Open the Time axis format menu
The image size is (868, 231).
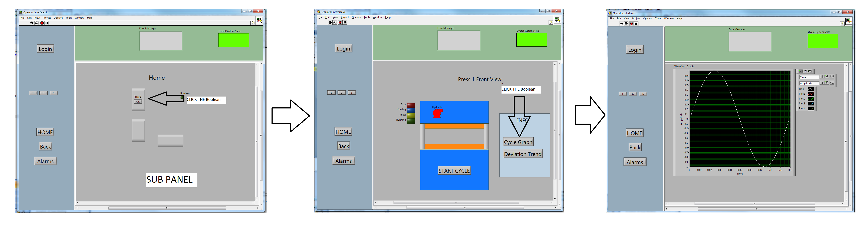[x=832, y=77]
